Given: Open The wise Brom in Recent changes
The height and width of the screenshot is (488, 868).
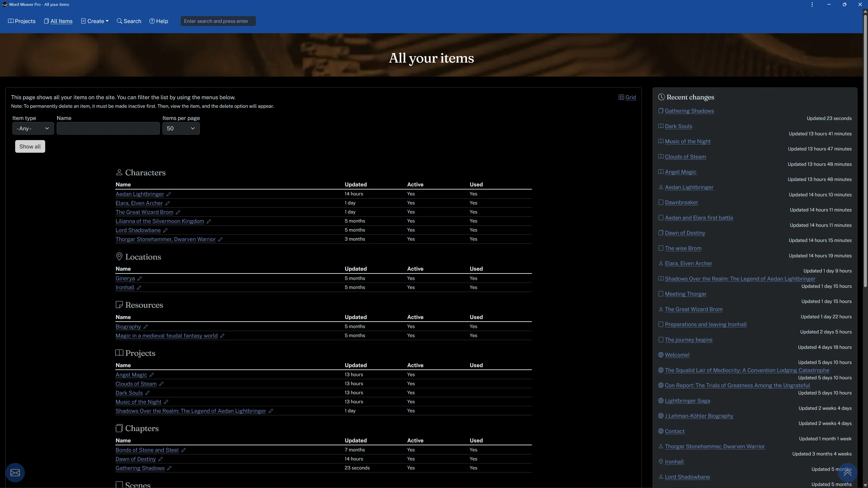Looking at the screenshot, I should click(683, 248).
